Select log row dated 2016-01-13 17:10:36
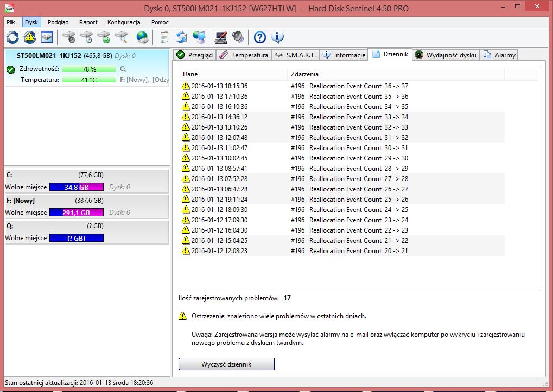Screen dimensions: 553x392 click(x=342, y=96)
